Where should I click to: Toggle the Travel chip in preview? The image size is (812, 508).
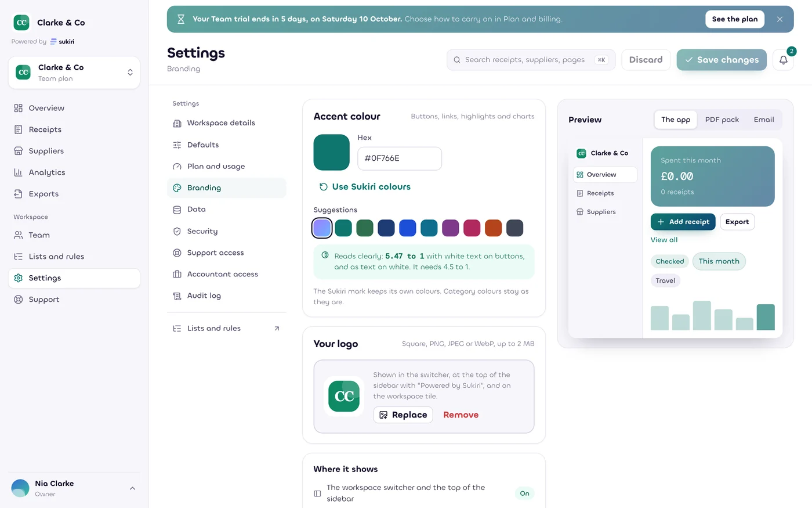click(x=665, y=280)
